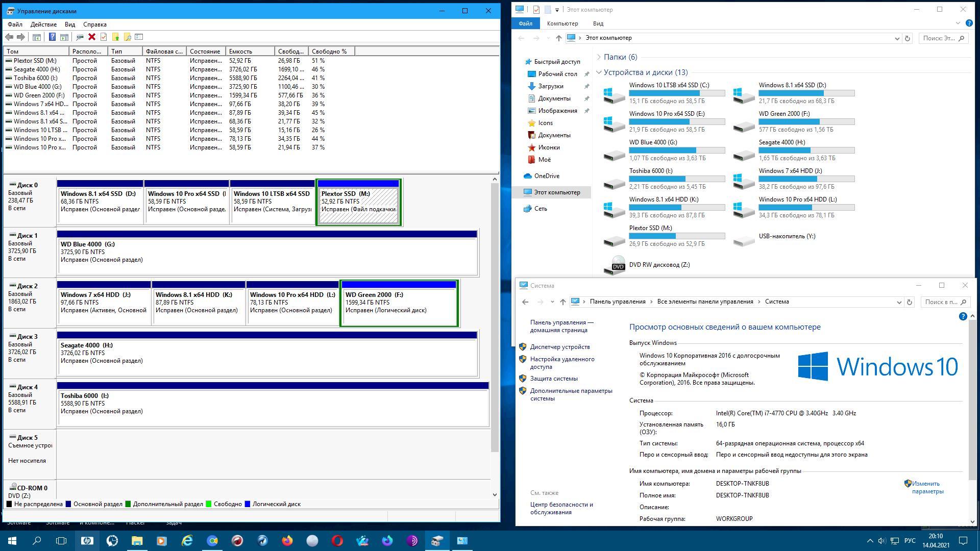This screenshot has height=551, width=980.
Task: Open the Вид menu in Disk Management
Action: [70, 24]
